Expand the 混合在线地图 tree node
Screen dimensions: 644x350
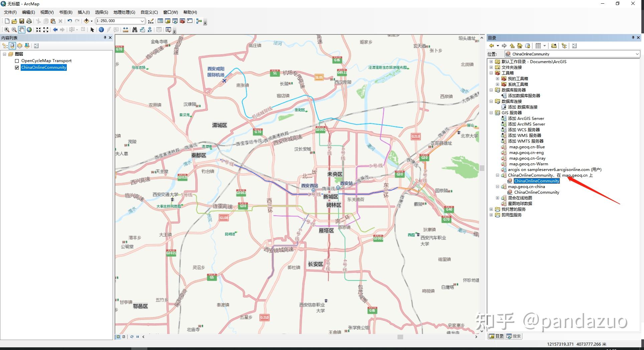tap(498, 197)
